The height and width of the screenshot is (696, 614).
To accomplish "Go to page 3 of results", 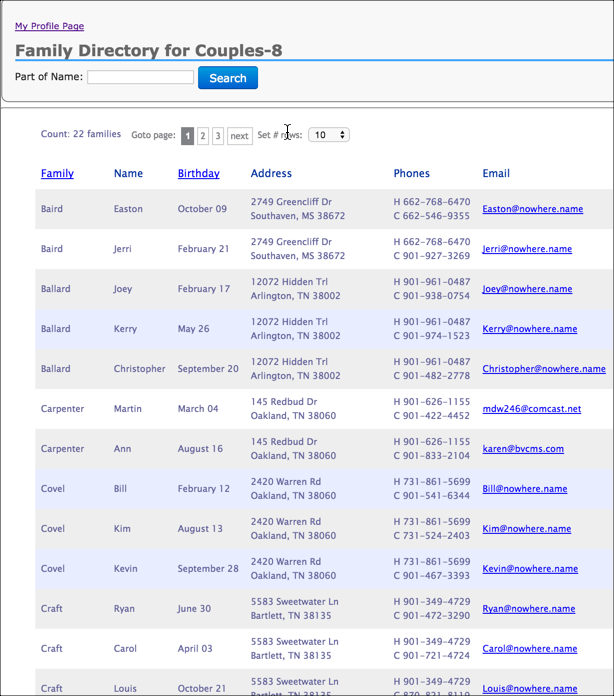I will (x=218, y=136).
